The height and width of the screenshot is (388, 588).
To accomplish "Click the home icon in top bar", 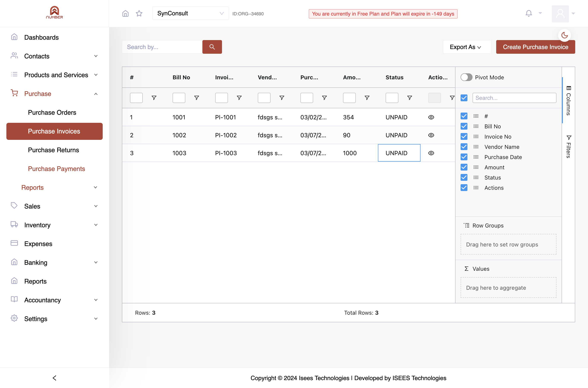I will (125, 13).
